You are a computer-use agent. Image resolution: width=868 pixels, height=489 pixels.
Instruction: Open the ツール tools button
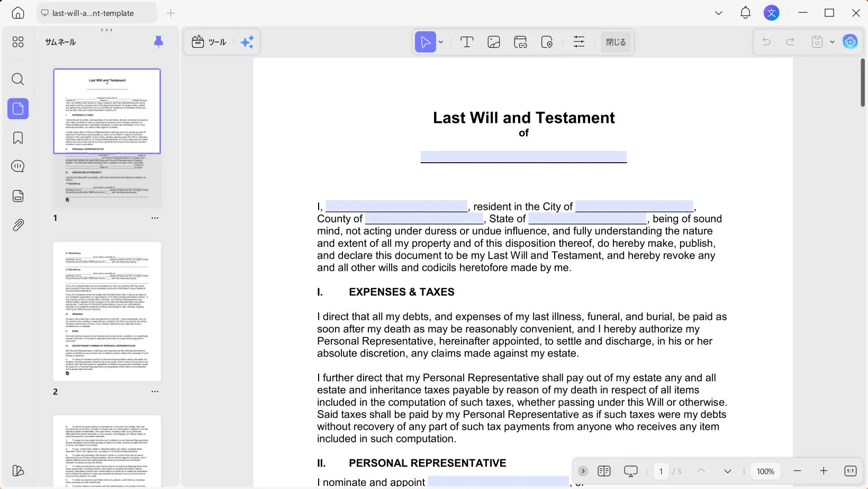209,42
